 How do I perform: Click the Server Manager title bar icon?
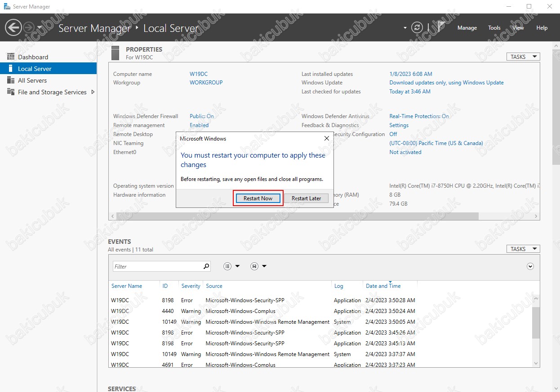point(7,7)
